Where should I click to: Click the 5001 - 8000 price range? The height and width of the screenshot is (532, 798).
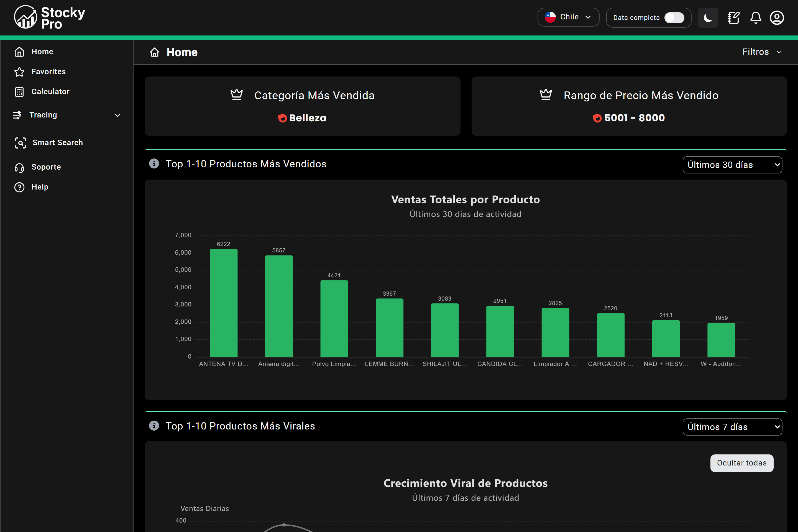click(x=635, y=118)
